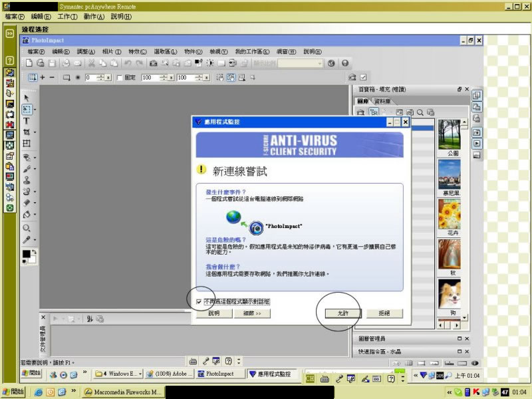Click the globe web icon in PhotoImpact toolbar

point(331,63)
